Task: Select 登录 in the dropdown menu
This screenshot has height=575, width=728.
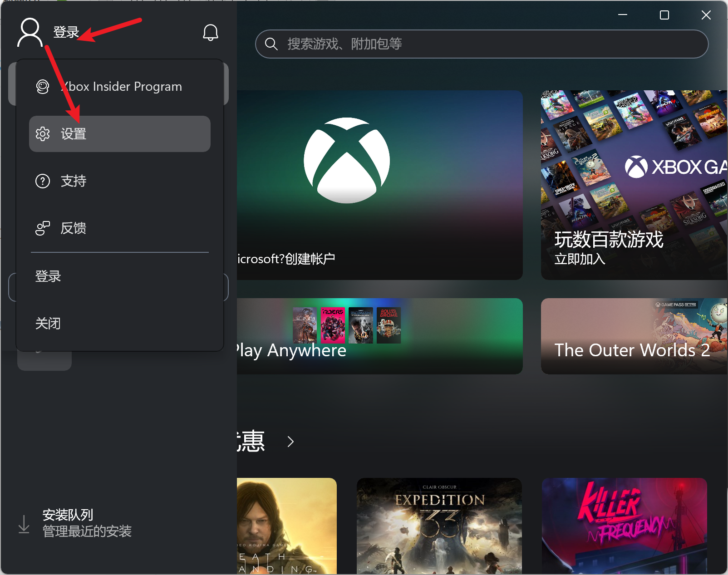Action: pos(48,276)
